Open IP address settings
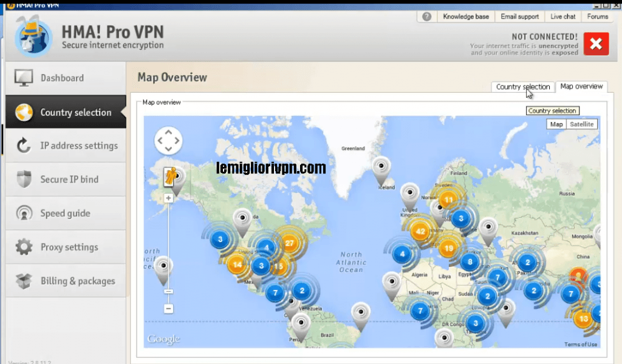Viewport: 622px width, 364px height. point(66,146)
